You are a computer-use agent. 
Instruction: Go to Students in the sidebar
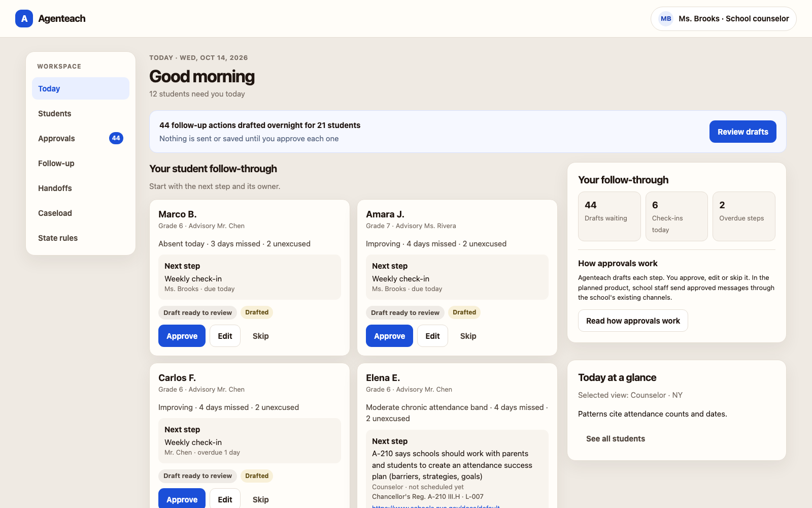[81, 113]
